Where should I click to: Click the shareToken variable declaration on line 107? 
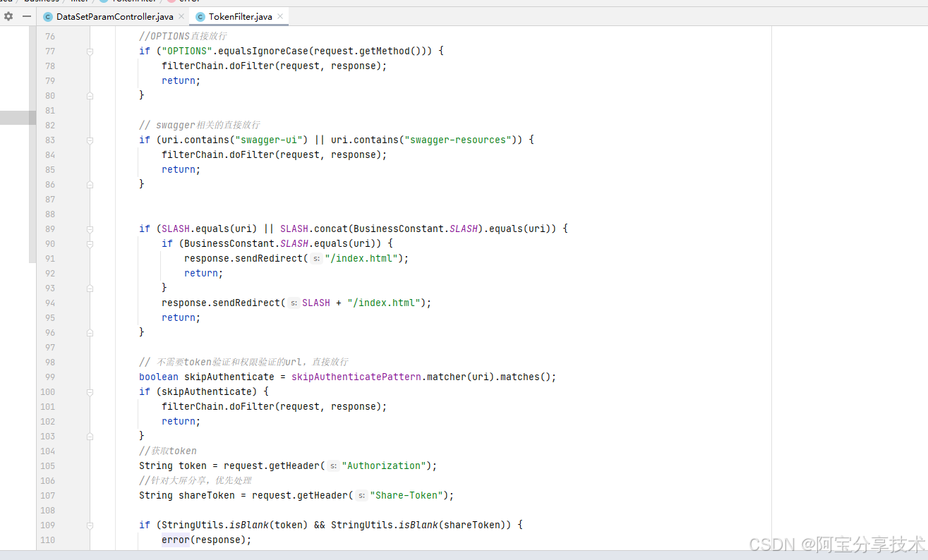207,496
